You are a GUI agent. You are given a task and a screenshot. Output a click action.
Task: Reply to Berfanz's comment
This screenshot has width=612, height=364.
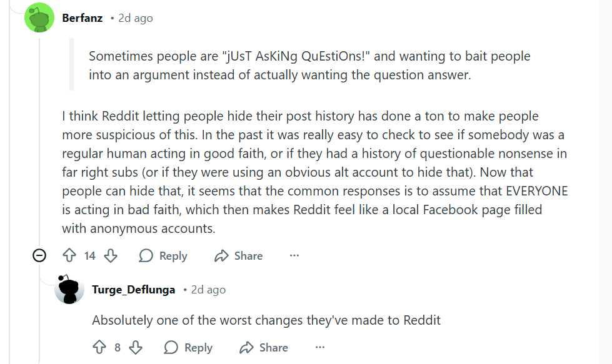(x=163, y=255)
